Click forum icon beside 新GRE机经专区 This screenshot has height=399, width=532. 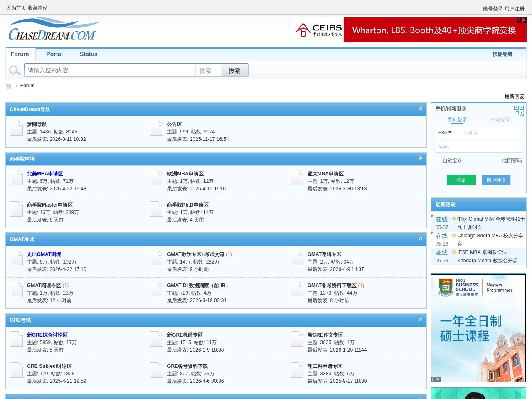click(157, 339)
